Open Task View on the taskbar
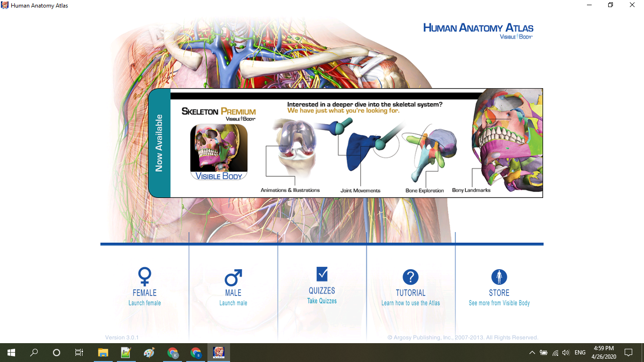The width and height of the screenshot is (644, 362). (79, 353)
